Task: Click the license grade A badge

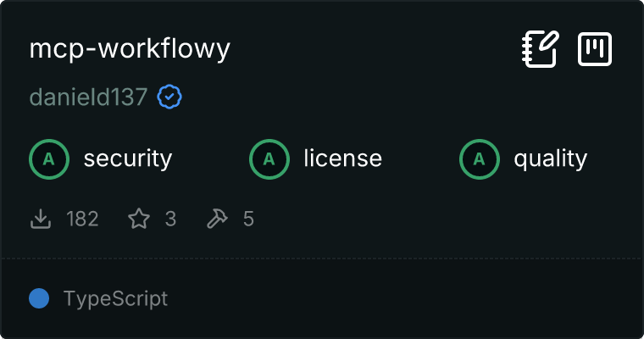Action: (269, 158)
